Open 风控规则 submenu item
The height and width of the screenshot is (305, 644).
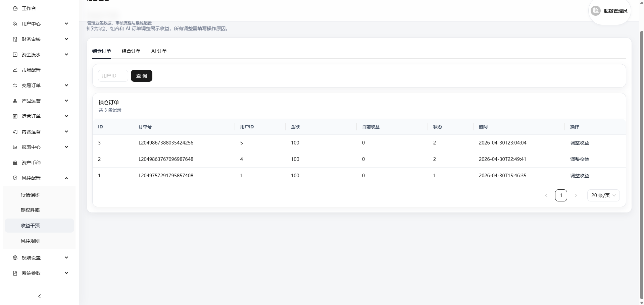click(39, 241)
